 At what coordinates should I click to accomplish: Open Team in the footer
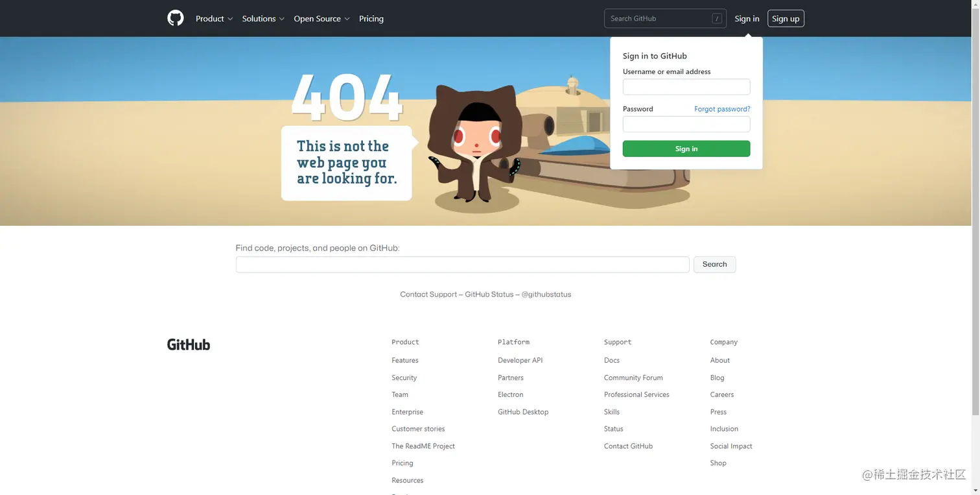400,394
